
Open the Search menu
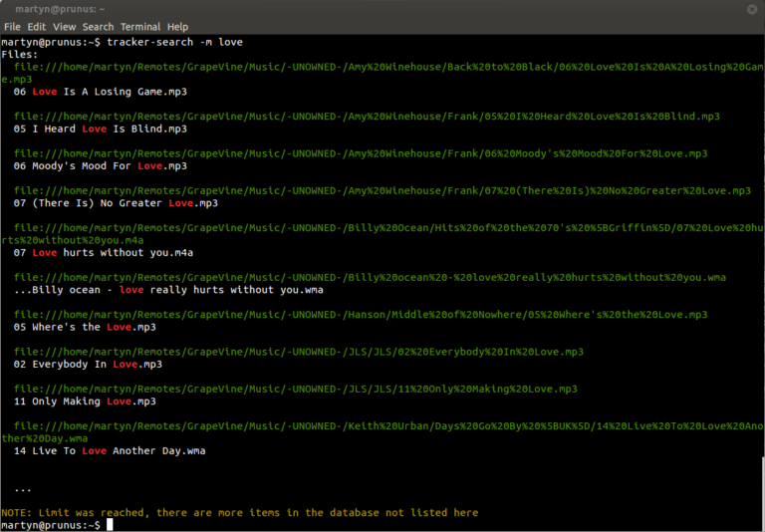click(98, 27)
